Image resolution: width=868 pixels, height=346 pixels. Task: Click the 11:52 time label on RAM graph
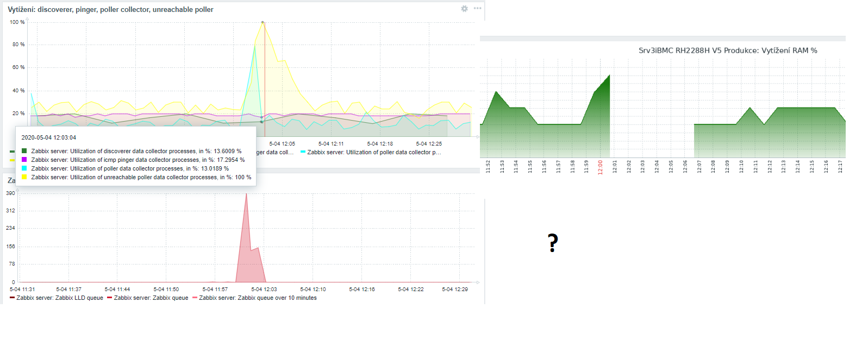coord(488,166)
